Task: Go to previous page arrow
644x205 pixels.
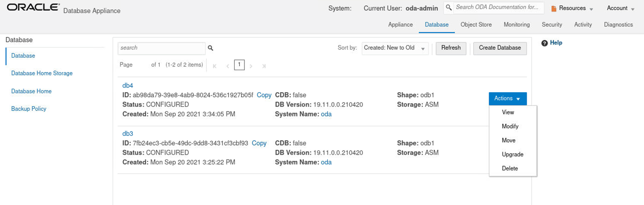Action: coord(227,65)
